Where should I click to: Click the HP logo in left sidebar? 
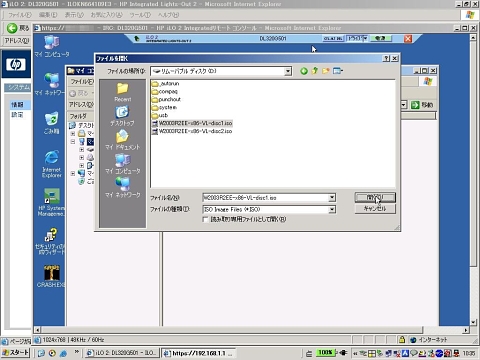tap(16, 64)
